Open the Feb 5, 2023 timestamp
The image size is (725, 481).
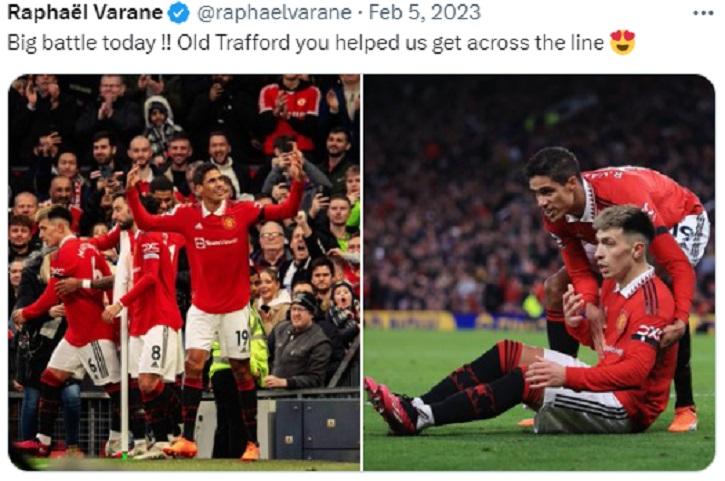click(424, 13)
